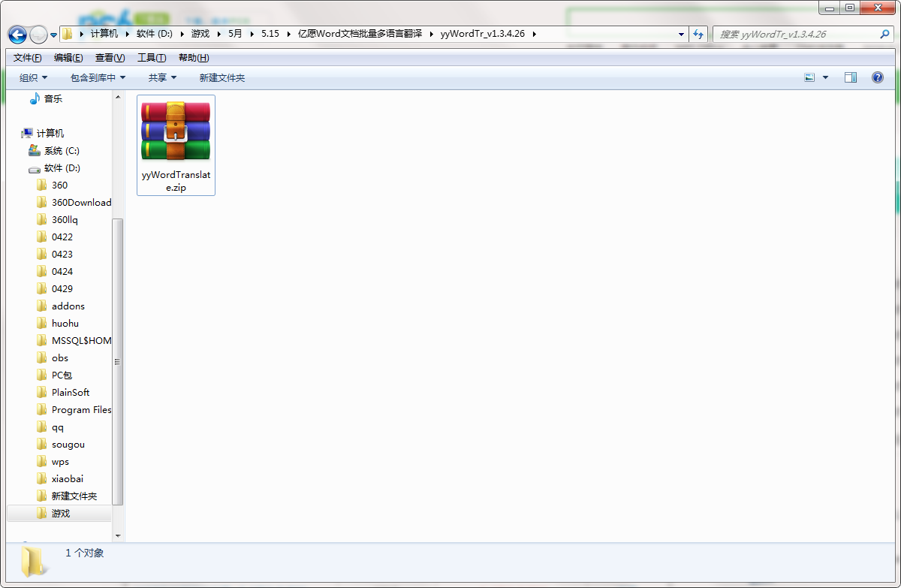The image size is (901, 588).
Task: Select 软件 (D:) drive in tree
Action: pos(62,168)
